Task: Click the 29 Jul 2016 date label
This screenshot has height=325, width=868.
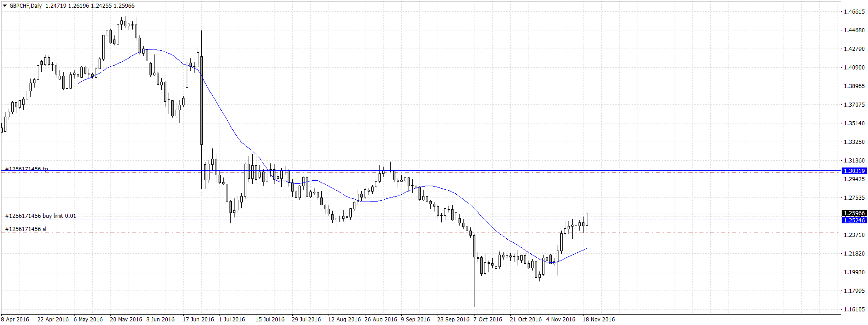Action: 306,320
